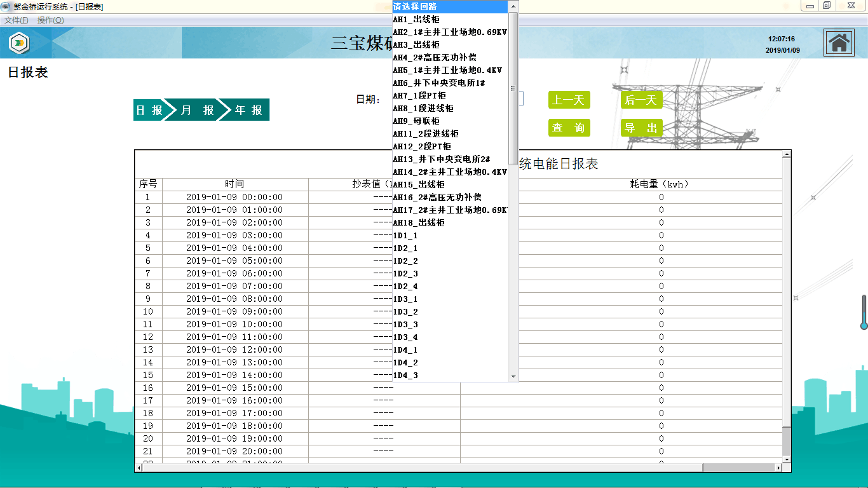Click the table's horizontal scrollbar right arrow
This screenshot has width=868, height=488.
click(778, 468)
